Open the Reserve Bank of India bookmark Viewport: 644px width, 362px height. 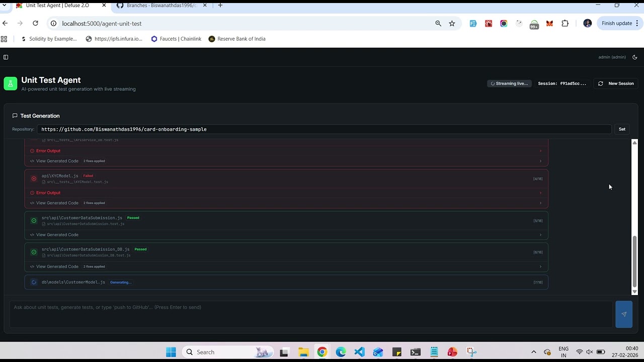(237, 39)
